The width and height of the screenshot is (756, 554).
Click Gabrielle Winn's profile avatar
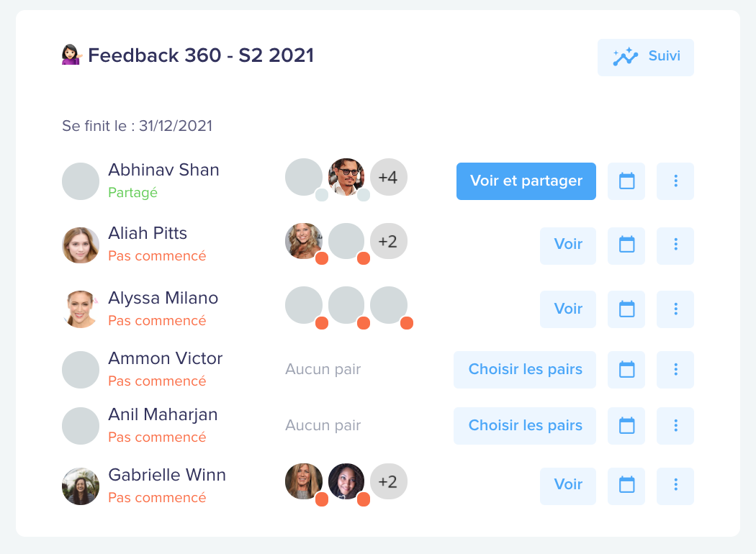[x=81, y=486]
